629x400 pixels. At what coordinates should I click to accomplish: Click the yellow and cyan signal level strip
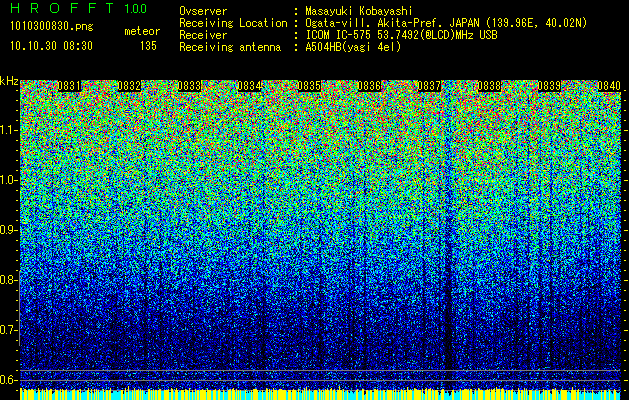point(320,394)
